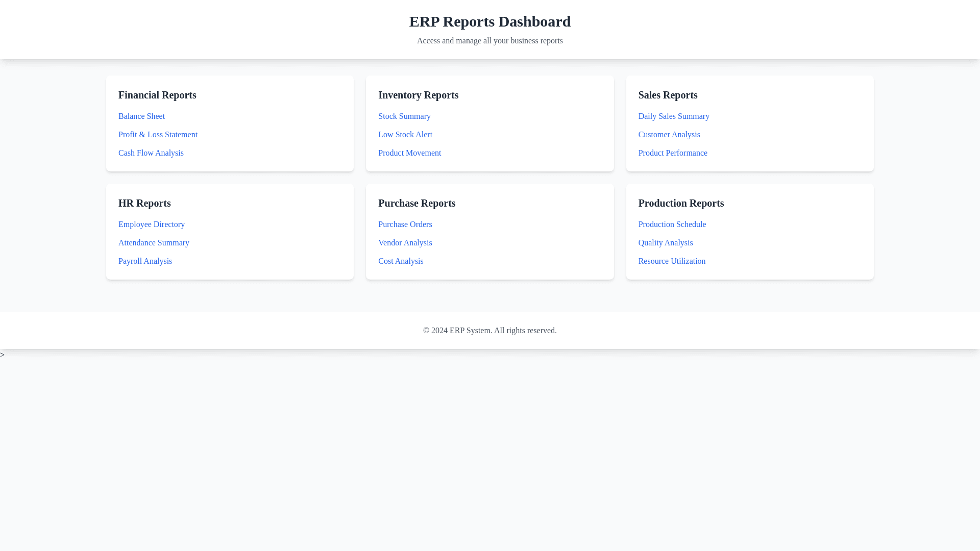Open the Customer Analysis report

point(669,135)
